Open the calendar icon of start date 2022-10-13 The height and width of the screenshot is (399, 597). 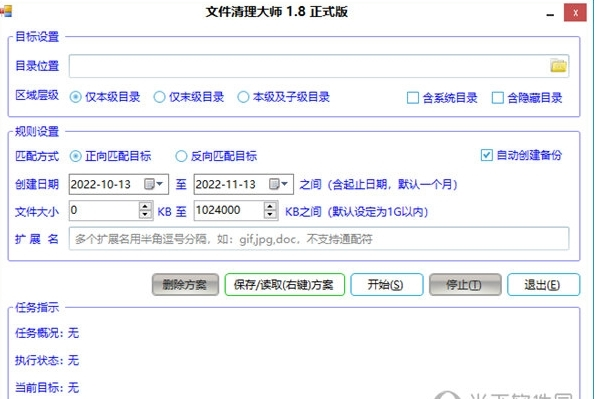pyautogui.click(x=149, y=184)
